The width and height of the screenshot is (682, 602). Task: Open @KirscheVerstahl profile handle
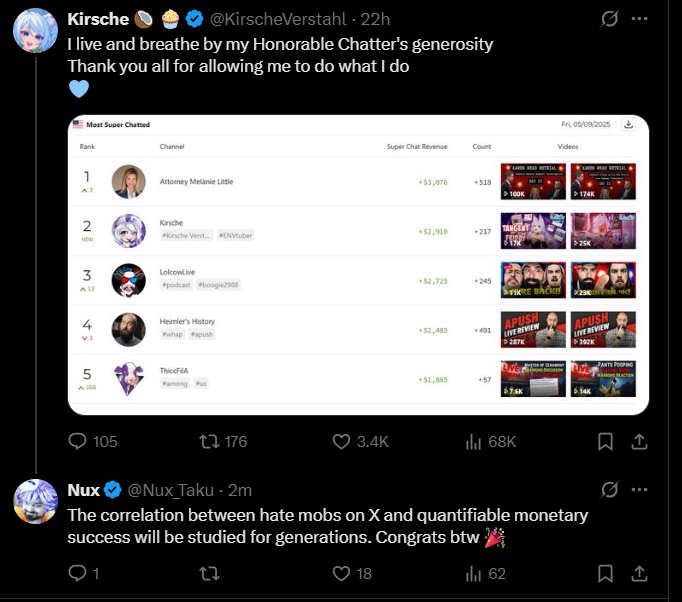click(278, 19)
